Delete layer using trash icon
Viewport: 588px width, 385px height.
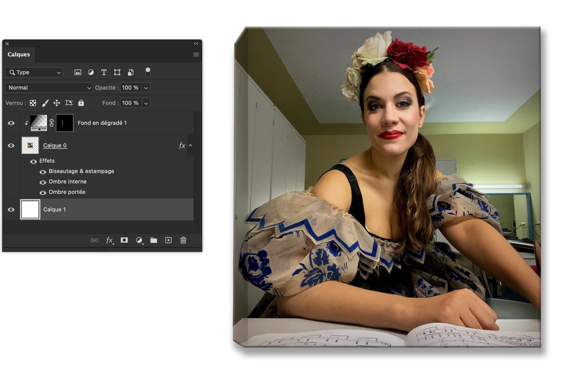click(x=183, y=240)
